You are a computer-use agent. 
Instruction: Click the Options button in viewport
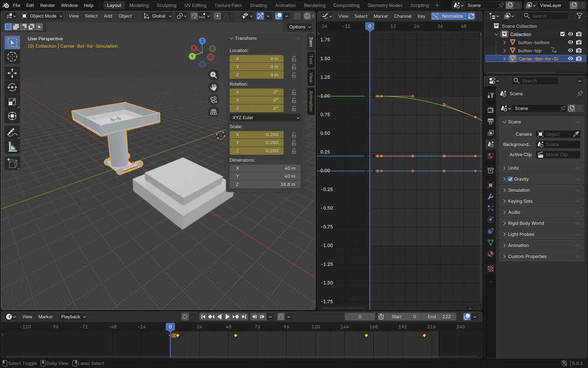point(299,26)
